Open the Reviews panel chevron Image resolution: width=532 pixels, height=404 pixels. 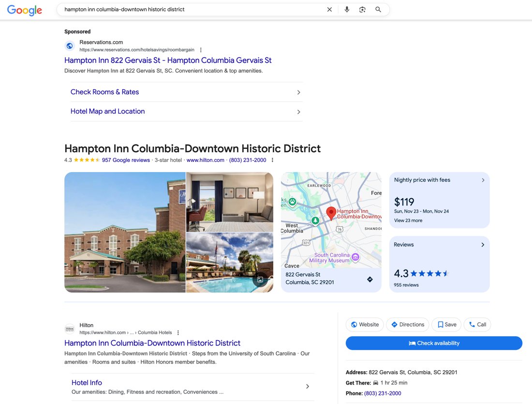coord(482,245)
